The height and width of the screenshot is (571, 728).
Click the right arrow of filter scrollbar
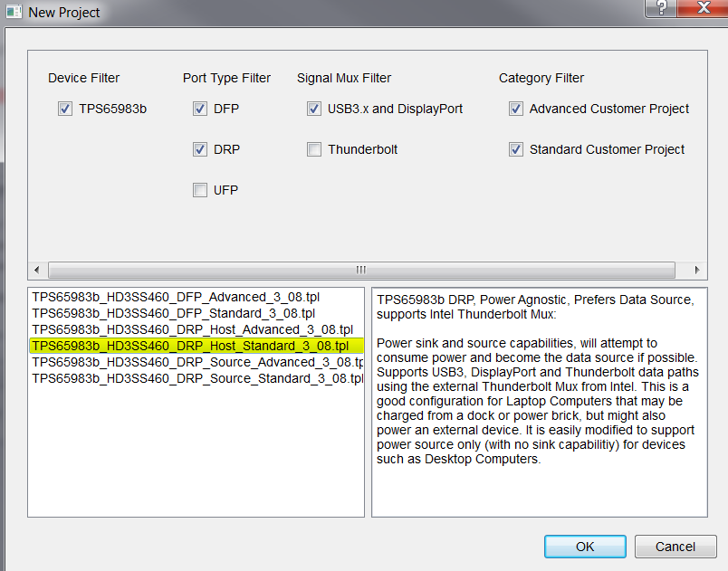[x=696, y=270]
